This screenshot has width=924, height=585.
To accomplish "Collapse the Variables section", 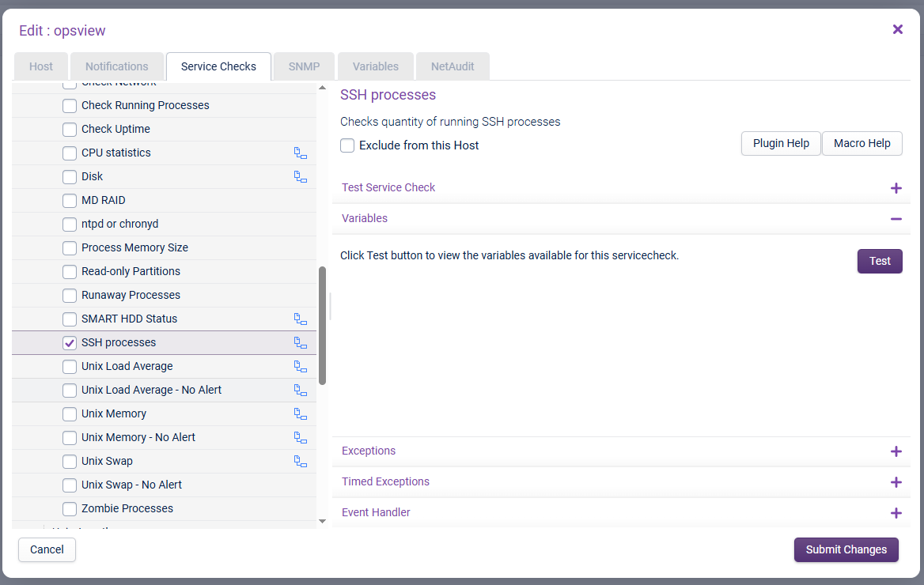I will pyautogui.click(x=896, y=219).
